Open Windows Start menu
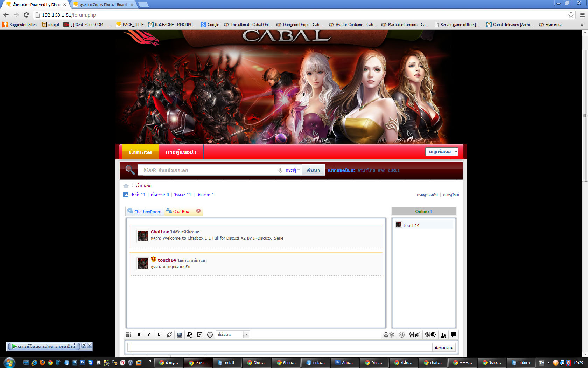 click(9, 362)
